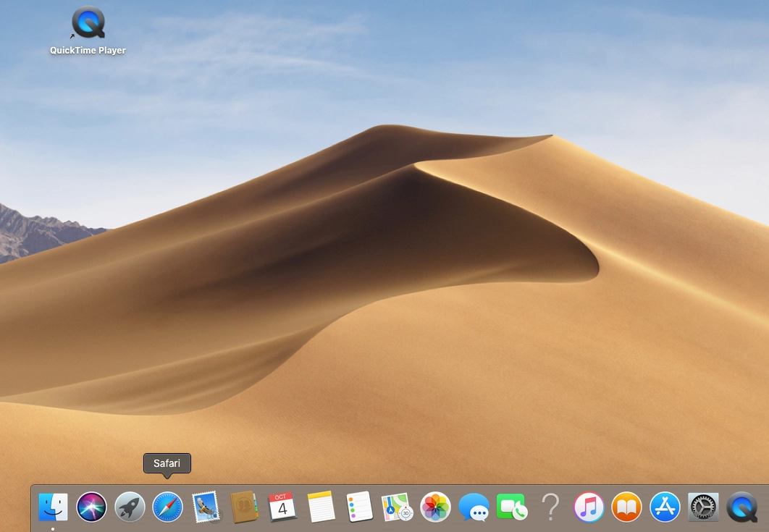Open QuickTime Player from the desktop shortcut
This screenshot has width=769, height=532.
pyautogui.click(x=87, y=22)
